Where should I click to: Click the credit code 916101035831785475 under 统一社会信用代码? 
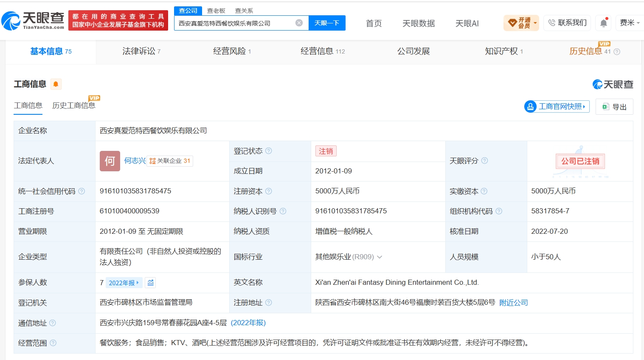(x=135, y=191)
